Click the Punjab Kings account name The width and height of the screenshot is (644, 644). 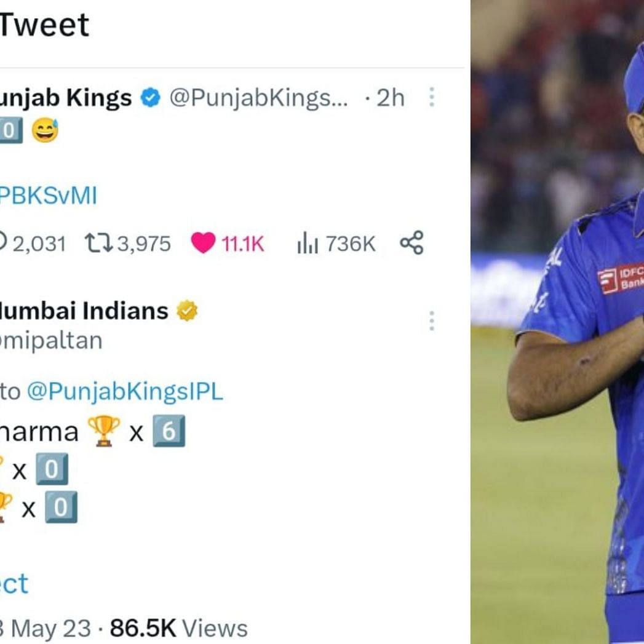coord(66,98)
